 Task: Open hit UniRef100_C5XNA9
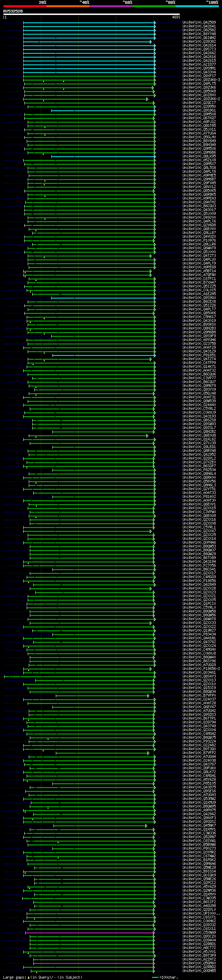(199, 932)
